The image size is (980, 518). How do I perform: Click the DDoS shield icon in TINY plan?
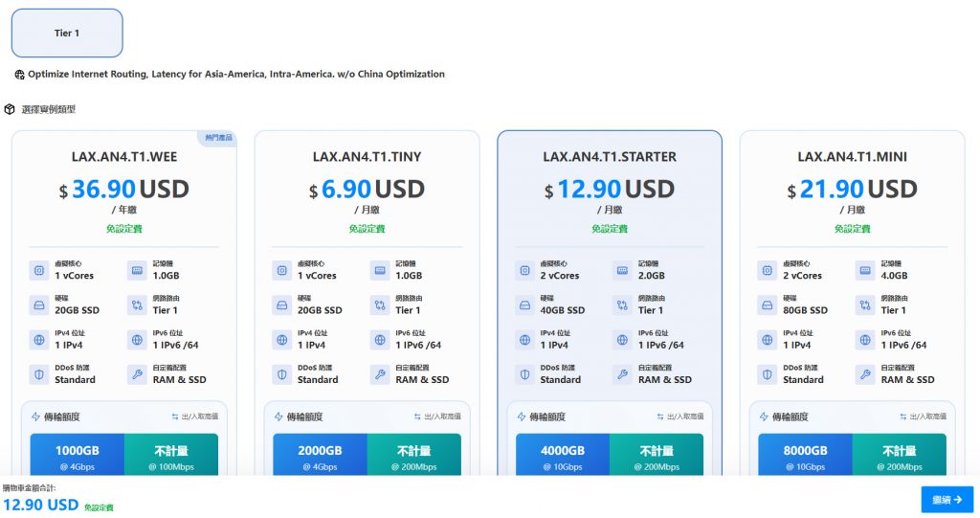click(281, 374)
